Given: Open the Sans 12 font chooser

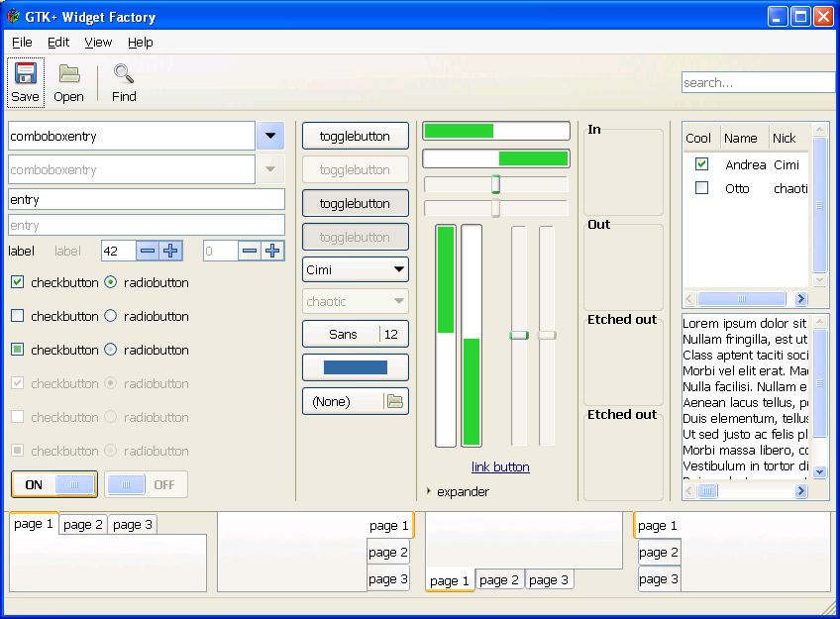Looking at the screenshot, I should (356, 334).
